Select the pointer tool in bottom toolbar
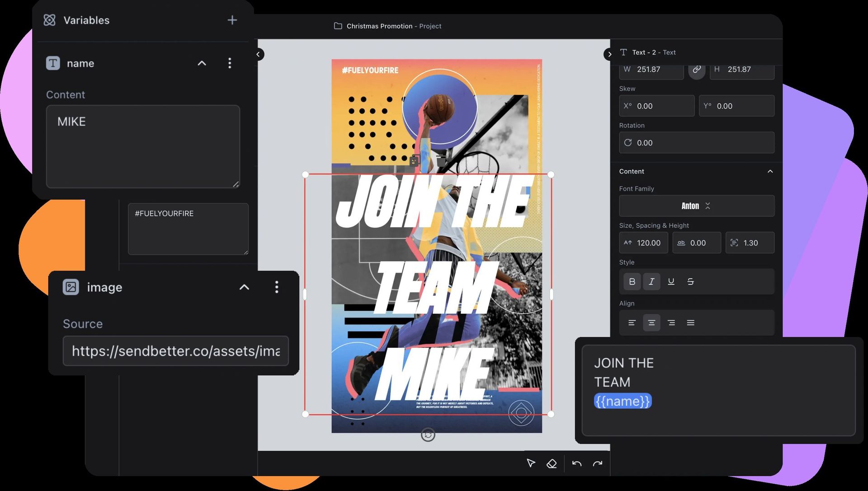Image resolution: width=868 pixels, height=491 pixels. (x=531, y=463)
